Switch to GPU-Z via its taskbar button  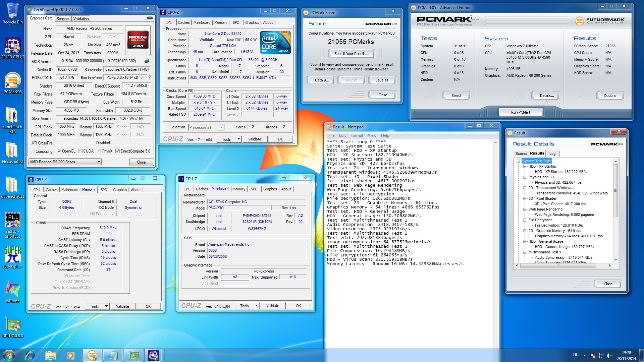[134, 355]
